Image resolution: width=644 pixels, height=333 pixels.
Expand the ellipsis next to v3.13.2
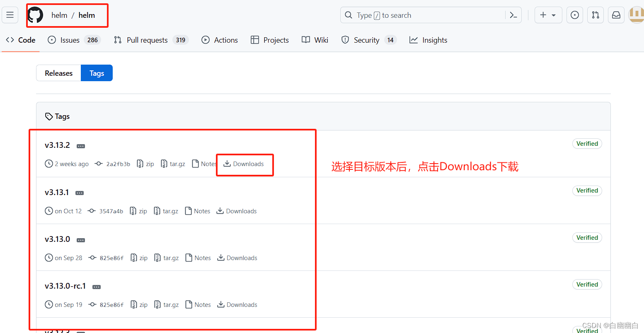point(81,146)
